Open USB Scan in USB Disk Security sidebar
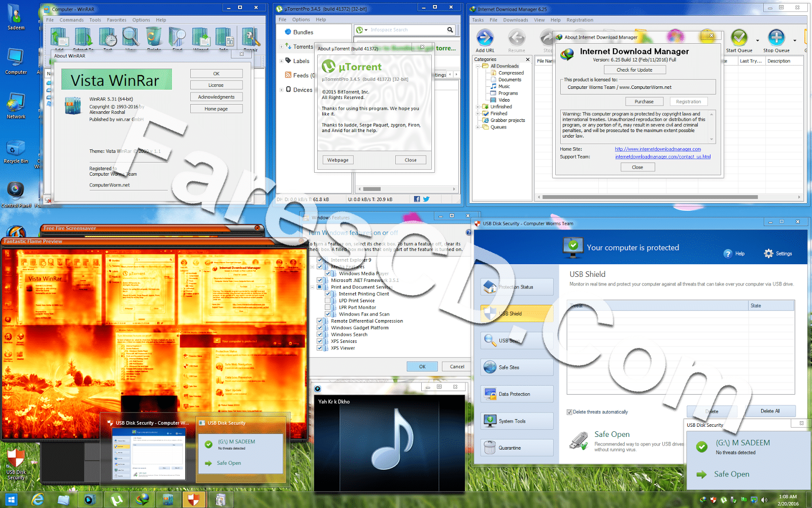 (x=517, y=340)
